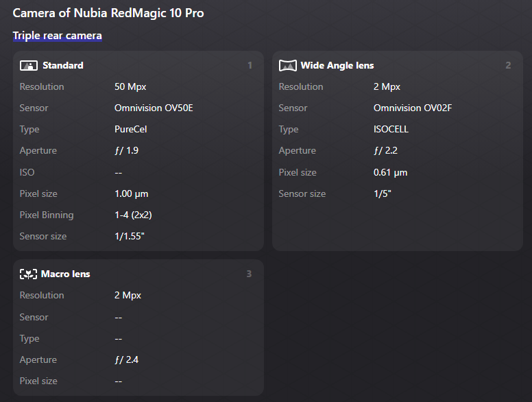Select the Standard card title
The image size is (532, 402).
(x=63, y=66)
